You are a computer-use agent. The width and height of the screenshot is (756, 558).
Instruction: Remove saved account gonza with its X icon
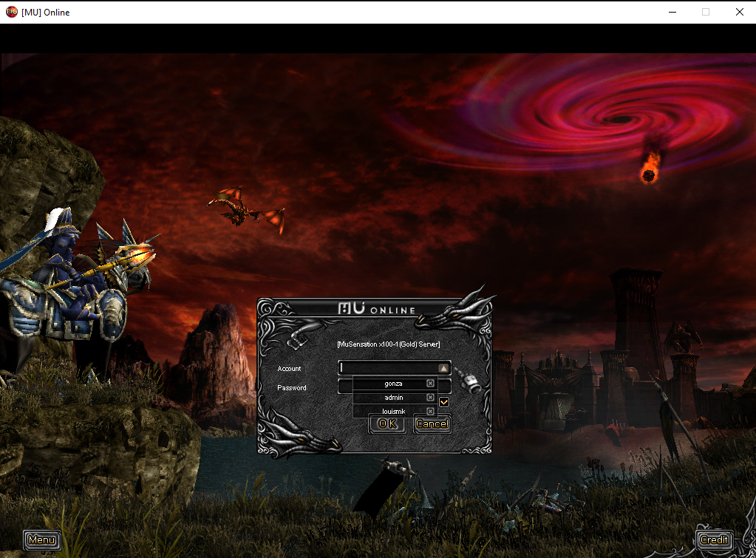pyautogui.click(x=430, y=384)
